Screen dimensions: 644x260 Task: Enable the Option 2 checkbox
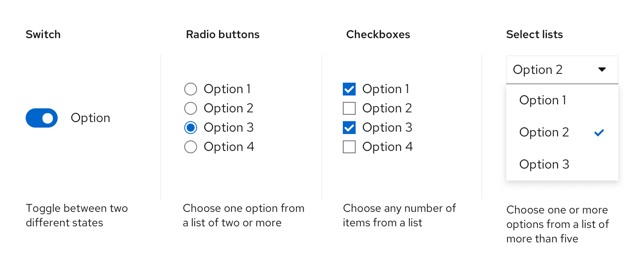pyautogui.click(x=349, y=108)
